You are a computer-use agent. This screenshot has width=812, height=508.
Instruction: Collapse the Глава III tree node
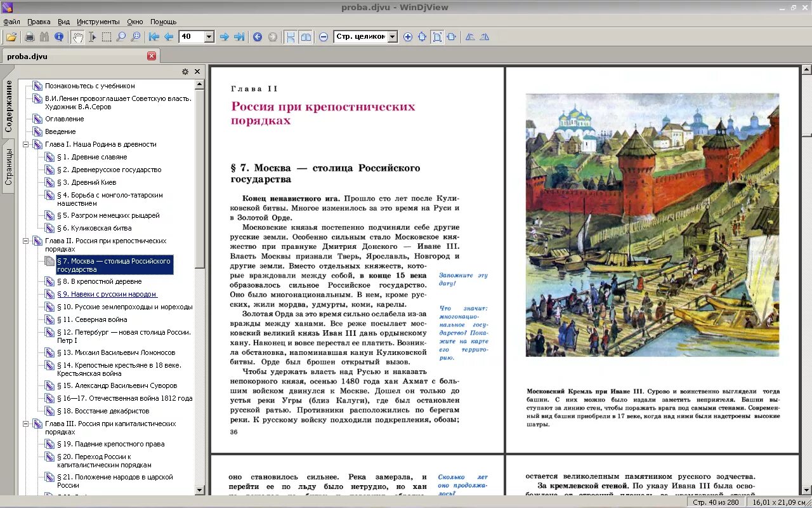coord(26,424)
